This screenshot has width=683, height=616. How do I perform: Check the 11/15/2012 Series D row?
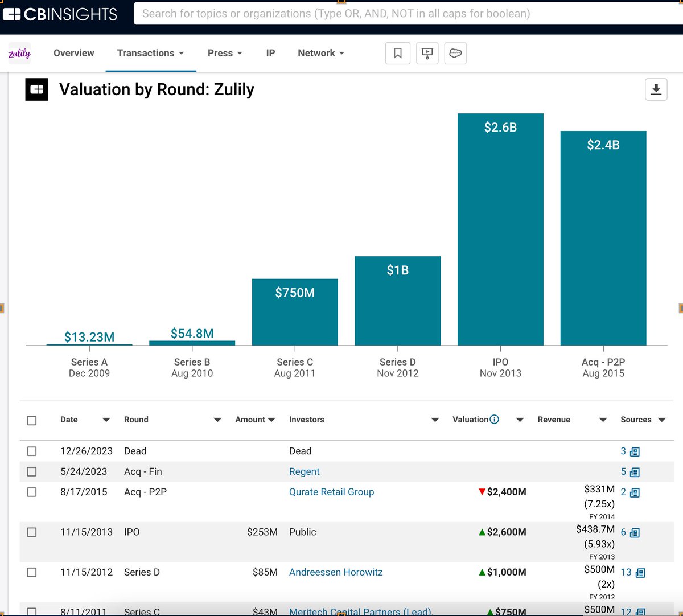point(32,572)
